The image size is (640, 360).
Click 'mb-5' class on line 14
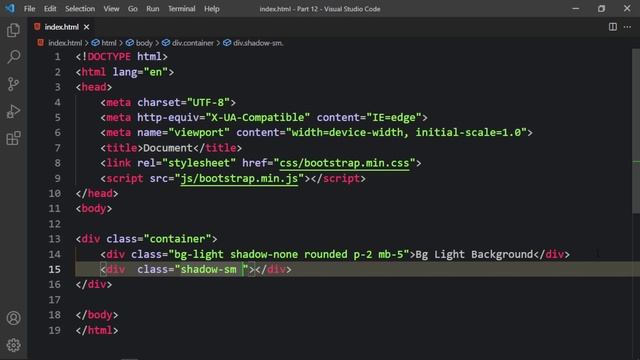click(x=391, y=254)
